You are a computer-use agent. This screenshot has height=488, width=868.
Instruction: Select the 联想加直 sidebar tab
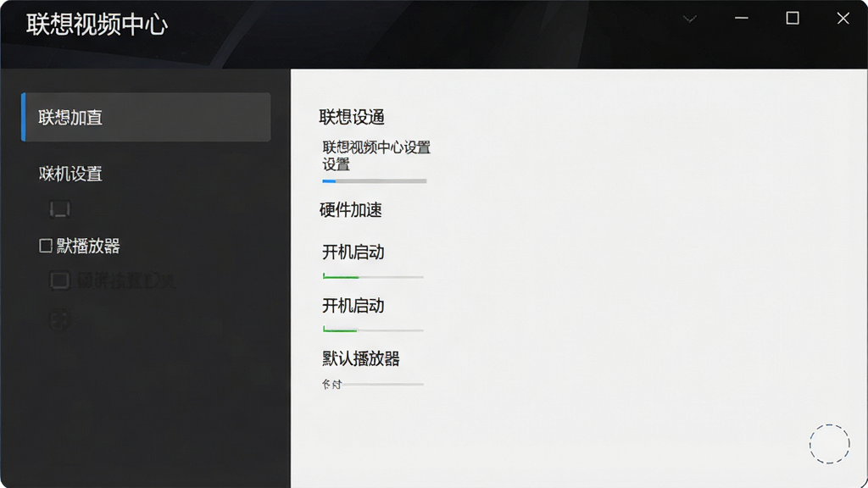point(146,117)
